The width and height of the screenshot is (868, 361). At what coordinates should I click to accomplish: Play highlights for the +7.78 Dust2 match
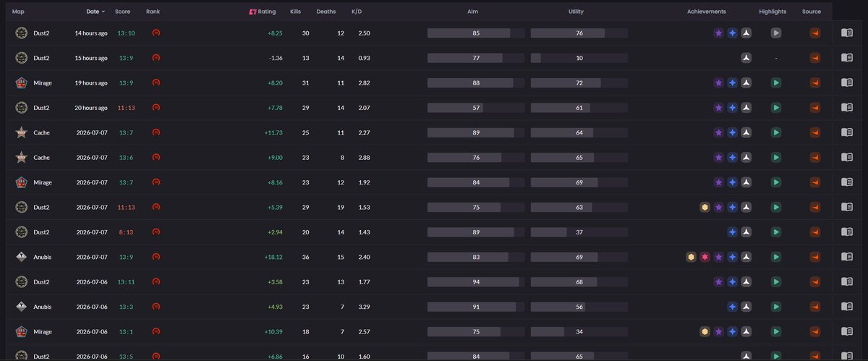coord(775,108)
